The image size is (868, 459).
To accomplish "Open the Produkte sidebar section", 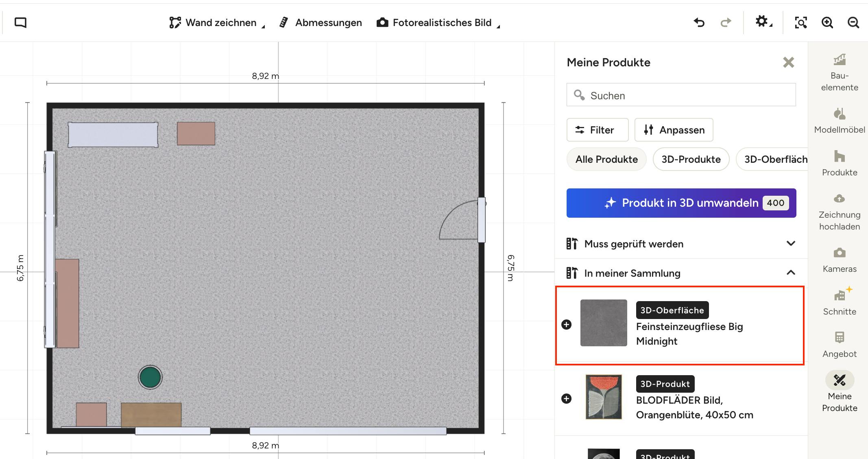I will pyautogui.click(x=840, y=163).
